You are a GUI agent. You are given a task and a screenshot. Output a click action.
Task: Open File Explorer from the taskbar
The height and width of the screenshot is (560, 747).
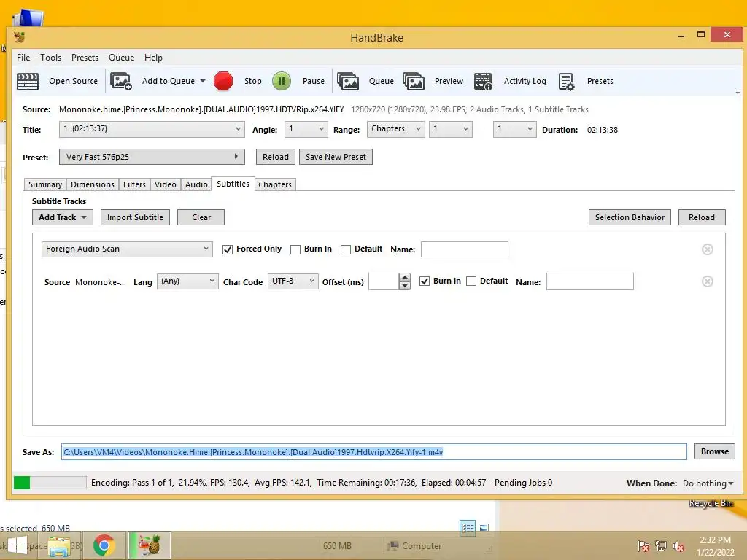coord(60,545)
